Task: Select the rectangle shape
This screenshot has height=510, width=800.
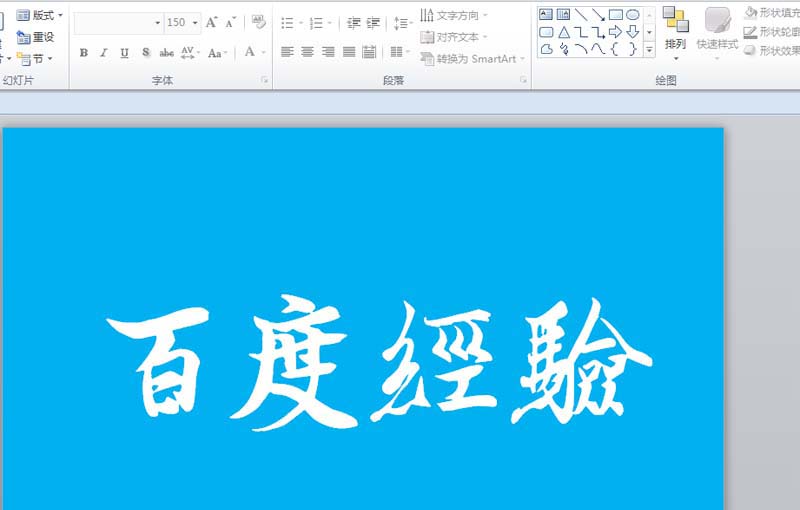Action: [x=616, y=14]
